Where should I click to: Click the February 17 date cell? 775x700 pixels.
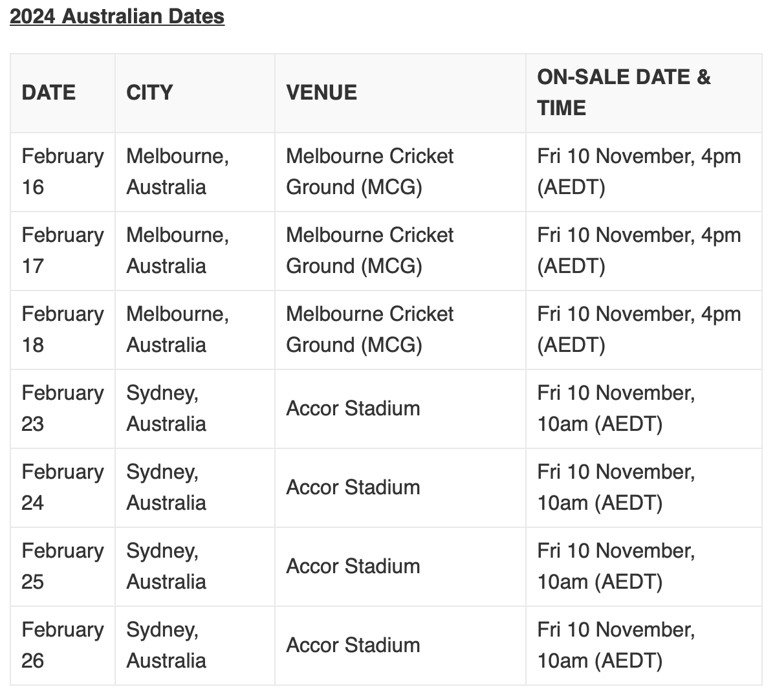(63, 251)
